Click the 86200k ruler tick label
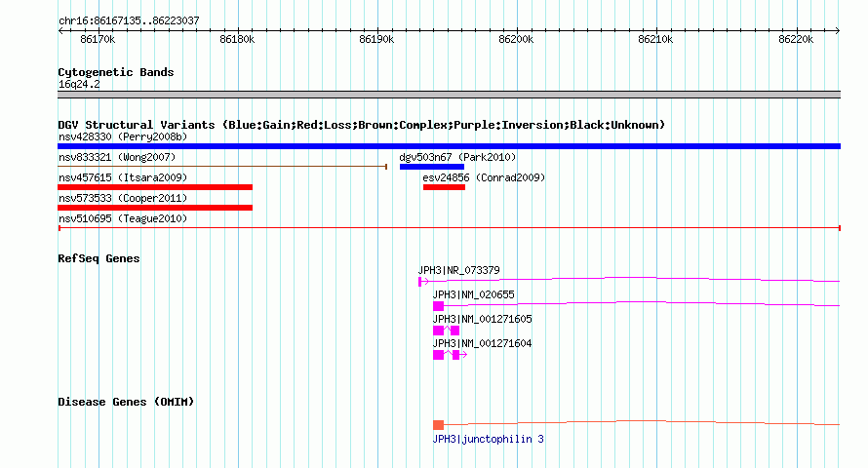The height and width of the screenshot is (468, 868). [516, 39]
